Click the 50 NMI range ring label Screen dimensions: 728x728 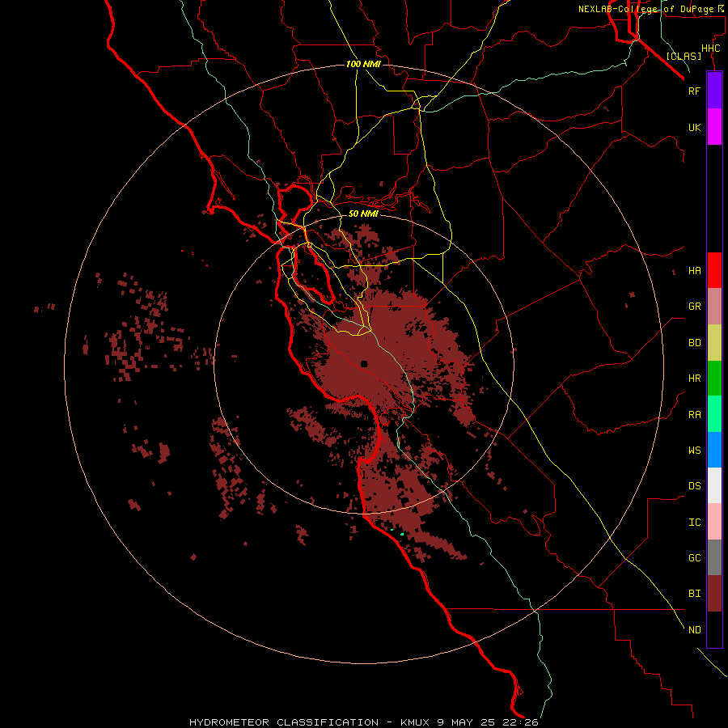[x=363, y=214]
